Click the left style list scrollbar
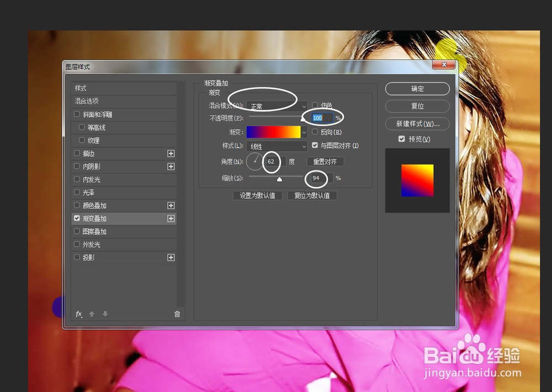Screen dimensions: 552x392 pyautogui.click(x=181, y=194)
